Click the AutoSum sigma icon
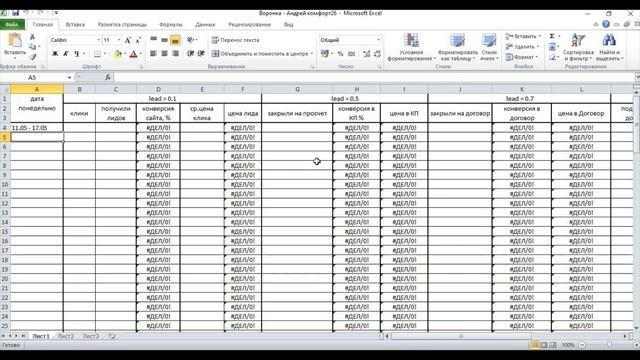 [552, 36]
